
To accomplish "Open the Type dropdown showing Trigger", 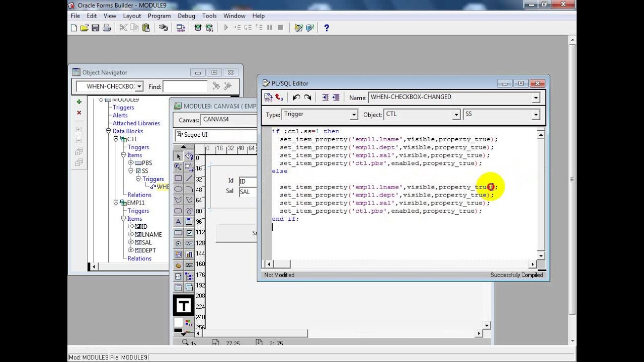I will pos(354,115).
